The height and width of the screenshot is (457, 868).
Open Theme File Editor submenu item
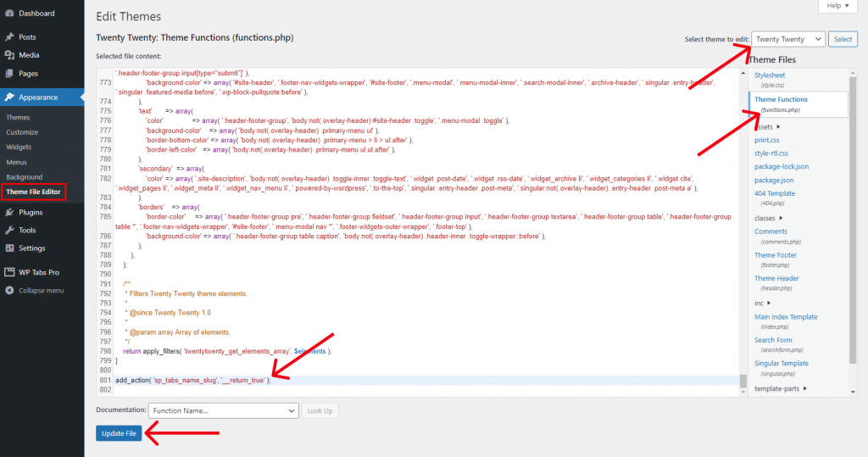click(33, 192)
